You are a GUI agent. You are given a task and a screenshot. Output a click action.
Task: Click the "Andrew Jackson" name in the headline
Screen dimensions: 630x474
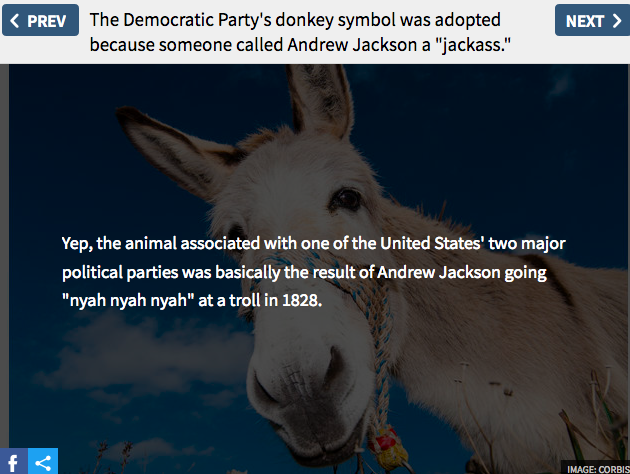tap(352, 45)
